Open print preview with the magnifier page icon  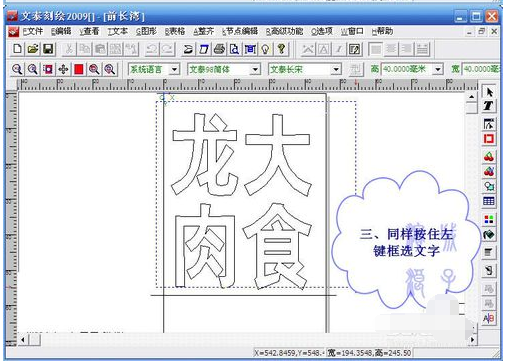click(235, 49)
